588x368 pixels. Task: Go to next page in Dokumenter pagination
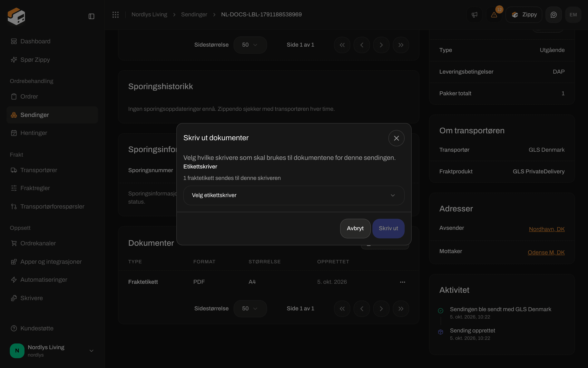[x=381, y=309]
